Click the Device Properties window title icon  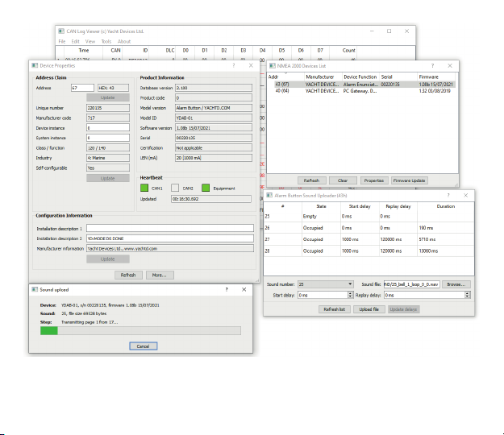point(35,65)
